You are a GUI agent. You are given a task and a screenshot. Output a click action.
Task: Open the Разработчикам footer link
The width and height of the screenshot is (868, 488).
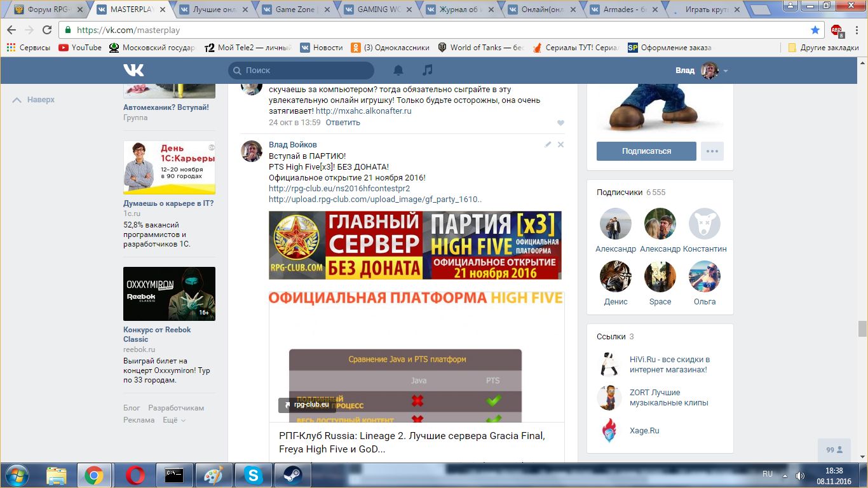pyautogui.click(x=176, y=408)
